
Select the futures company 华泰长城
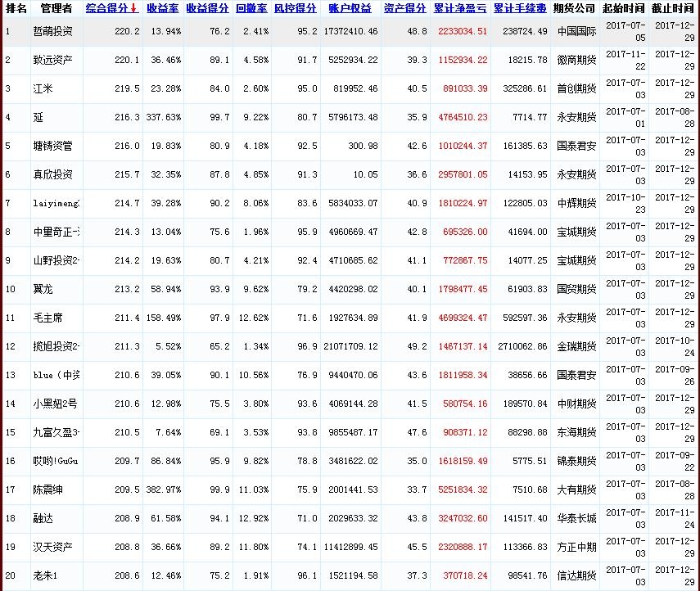[x=576, y=518]
